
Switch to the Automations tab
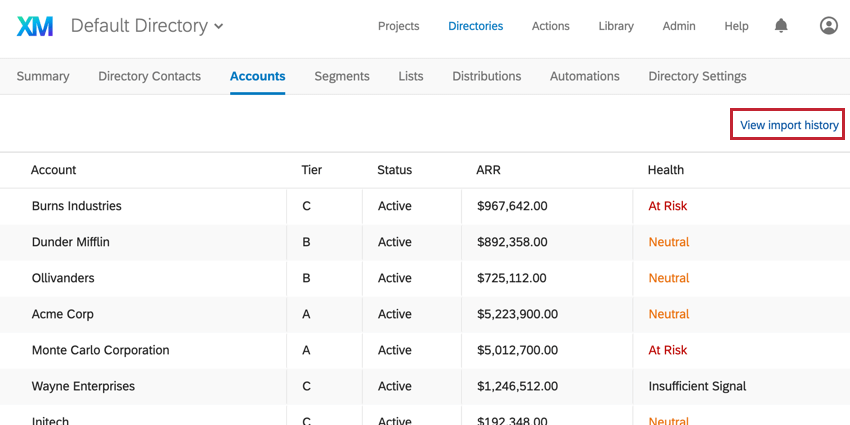pos(585,76)
